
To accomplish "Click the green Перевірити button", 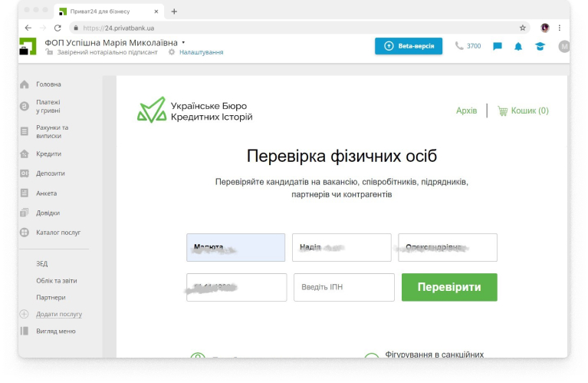I will pyautogui.click(x=449, y=287).
